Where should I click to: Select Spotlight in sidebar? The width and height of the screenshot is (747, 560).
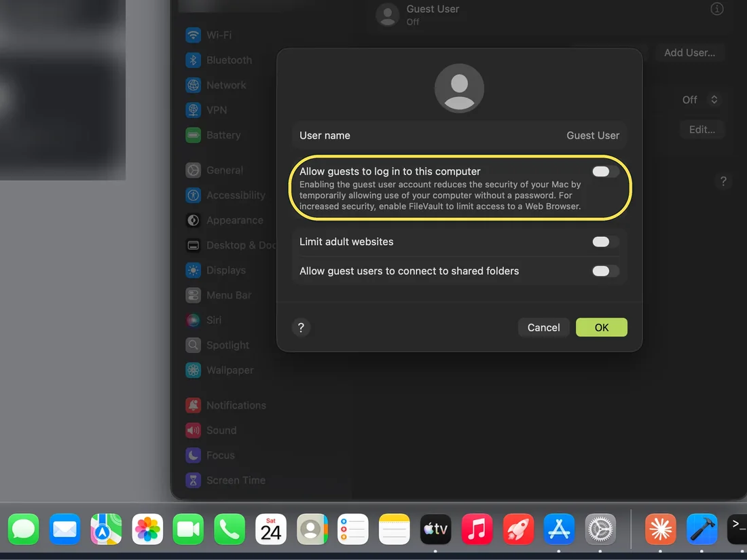tap(217, 346)
